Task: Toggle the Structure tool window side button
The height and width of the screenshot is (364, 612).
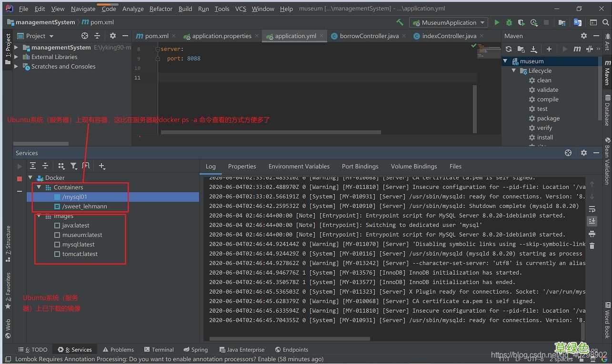Action: pos(8,243)
